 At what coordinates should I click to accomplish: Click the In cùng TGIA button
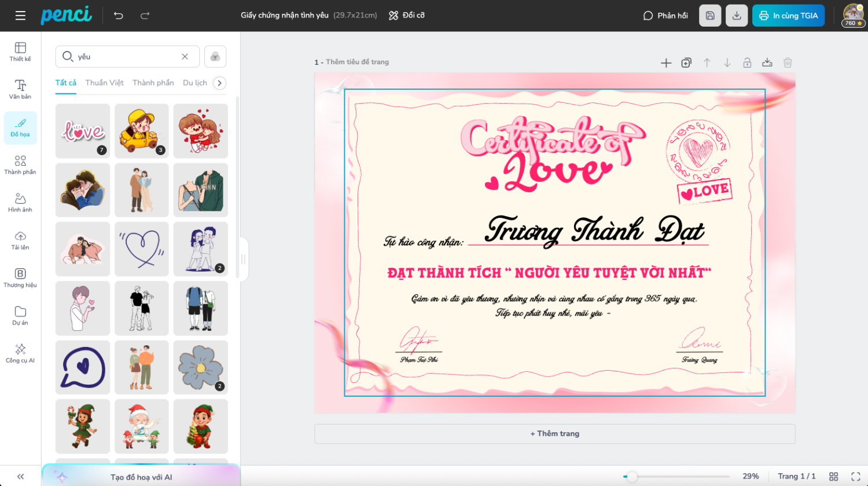(788, 16)
